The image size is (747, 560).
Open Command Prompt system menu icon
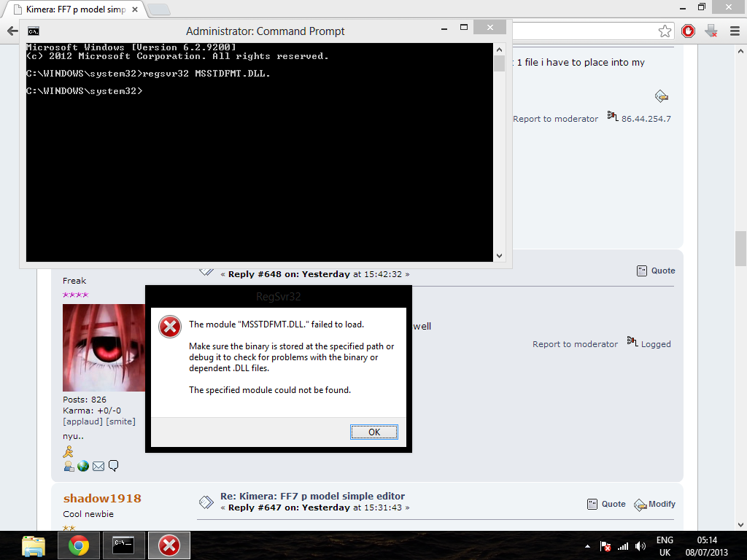34,31
